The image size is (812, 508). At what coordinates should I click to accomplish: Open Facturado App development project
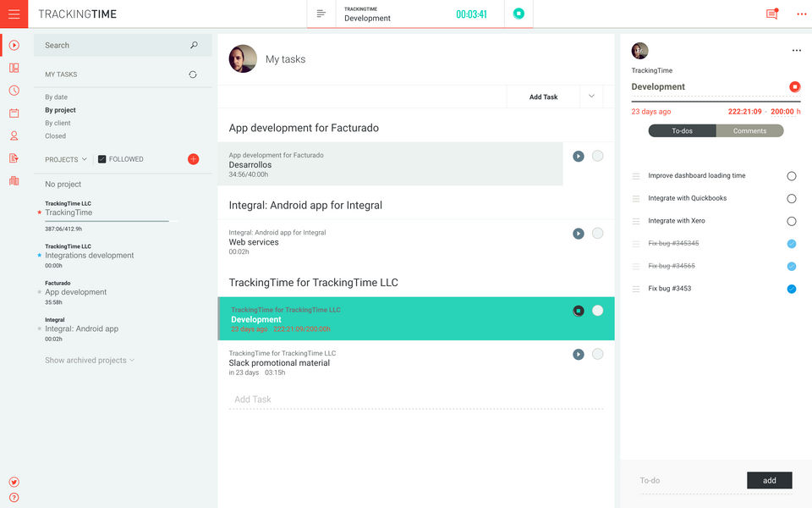point(75,292)
